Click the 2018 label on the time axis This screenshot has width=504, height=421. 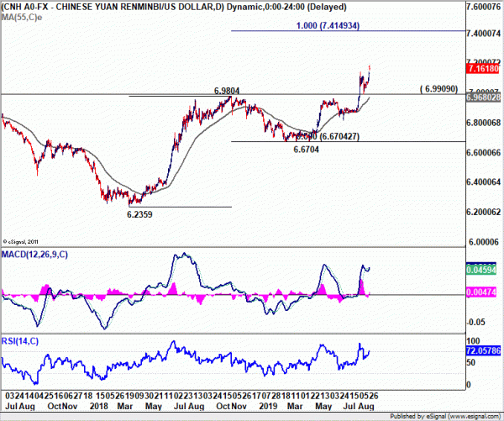point(99,406)
